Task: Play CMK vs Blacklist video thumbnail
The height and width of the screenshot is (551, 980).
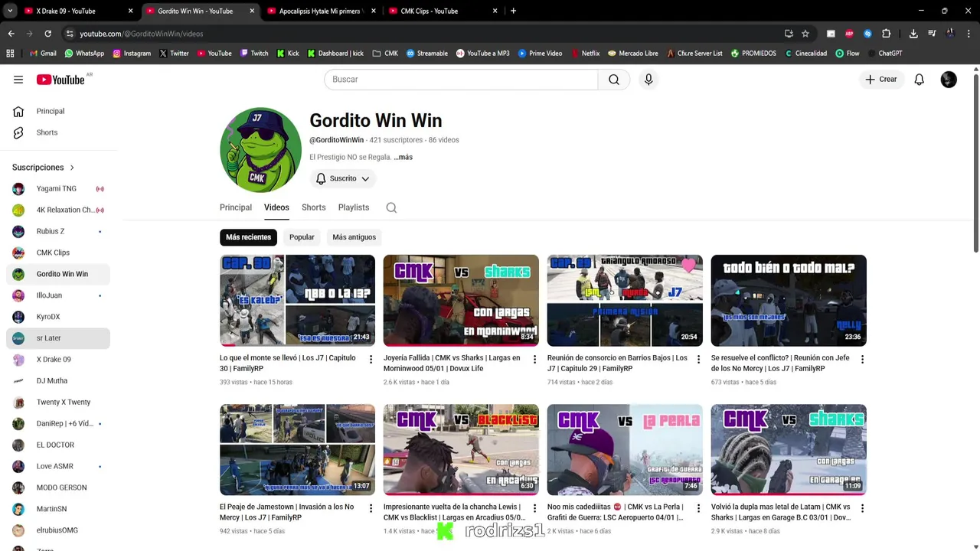Action: 461,450
